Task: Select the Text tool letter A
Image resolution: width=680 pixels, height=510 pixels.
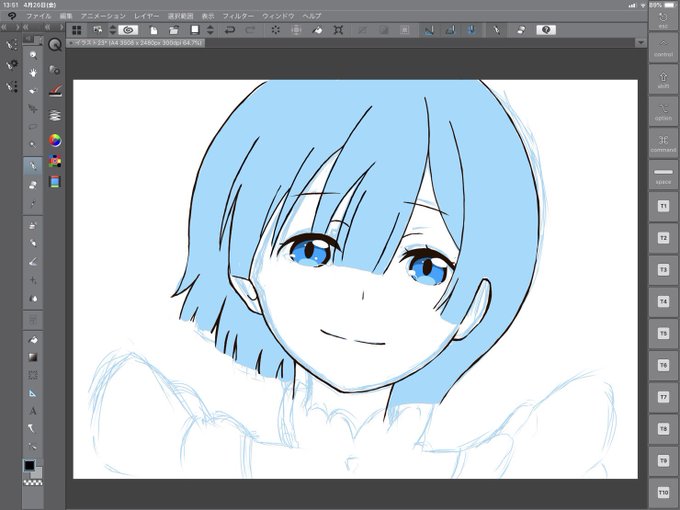Action: [x=33, y=411]
